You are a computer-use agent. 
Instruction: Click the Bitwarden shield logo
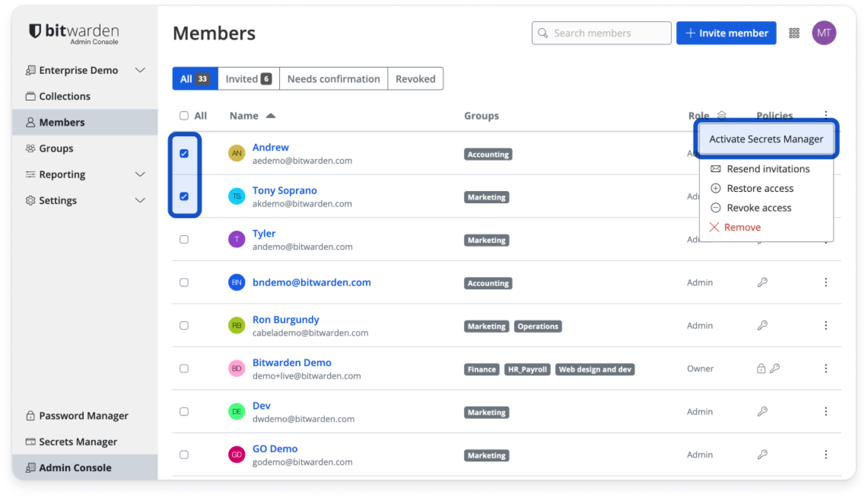tap(35, 31)
